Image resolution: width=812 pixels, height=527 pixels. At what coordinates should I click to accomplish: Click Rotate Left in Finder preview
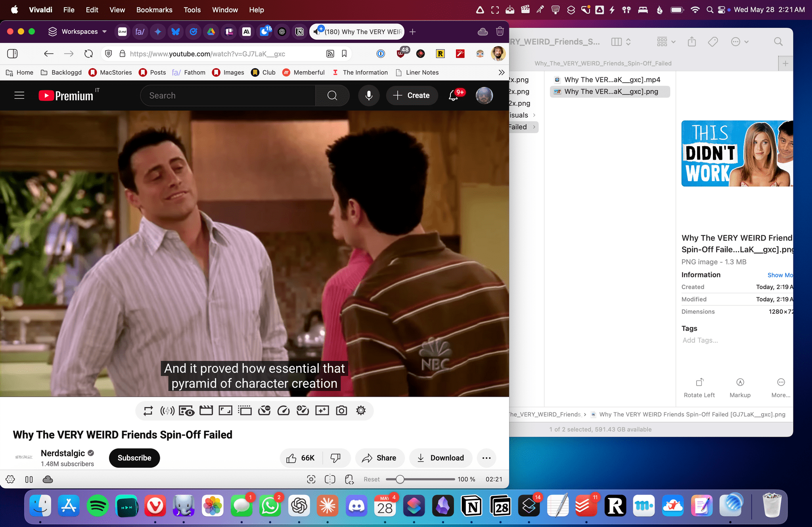pyautogui.click(x=699, y=388)
